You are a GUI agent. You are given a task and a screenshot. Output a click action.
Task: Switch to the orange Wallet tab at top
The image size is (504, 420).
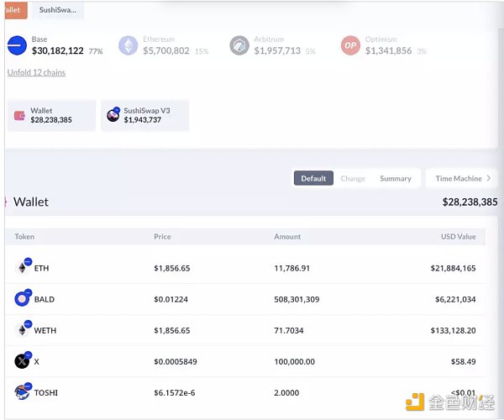pos(16,10)
